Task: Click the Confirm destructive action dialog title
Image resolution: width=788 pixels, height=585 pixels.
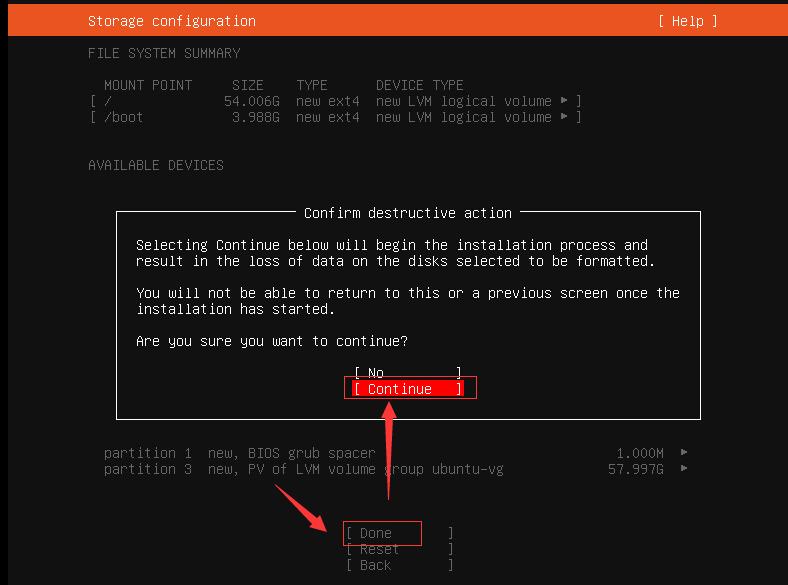Action: point(407,213)
